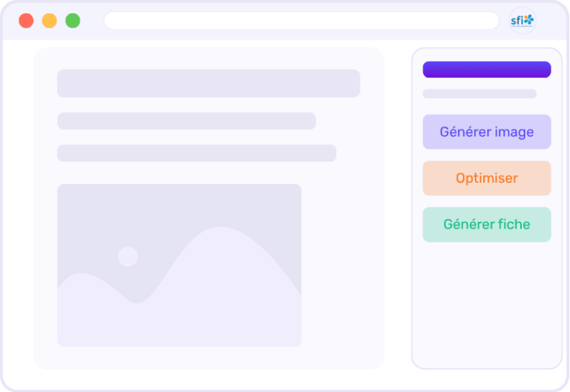570x392 pixels.
Task: Click blank area of card below image placeholder
Action: click(x=209, y=357)
